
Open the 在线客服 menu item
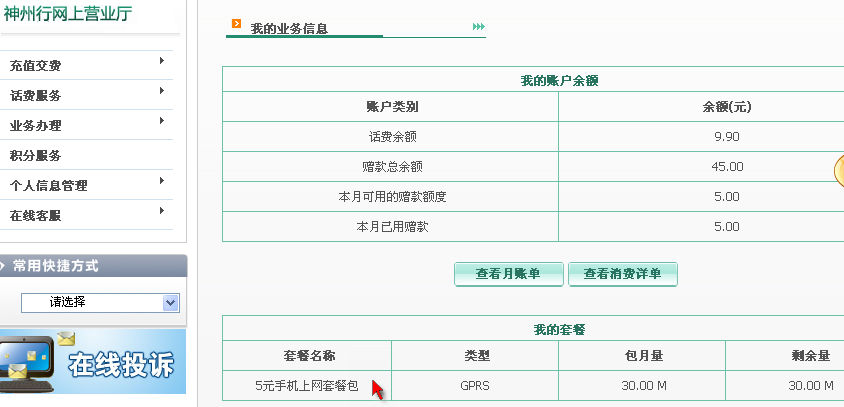click(x=36, y=216)
